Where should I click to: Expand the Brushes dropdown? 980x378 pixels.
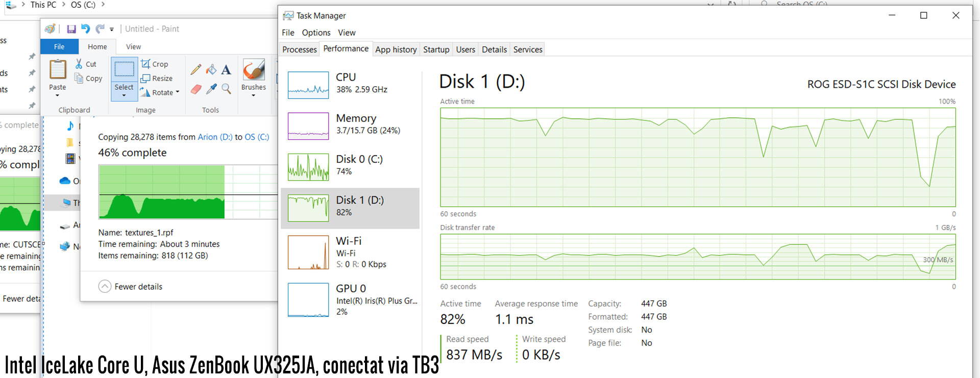coord(253,95)
